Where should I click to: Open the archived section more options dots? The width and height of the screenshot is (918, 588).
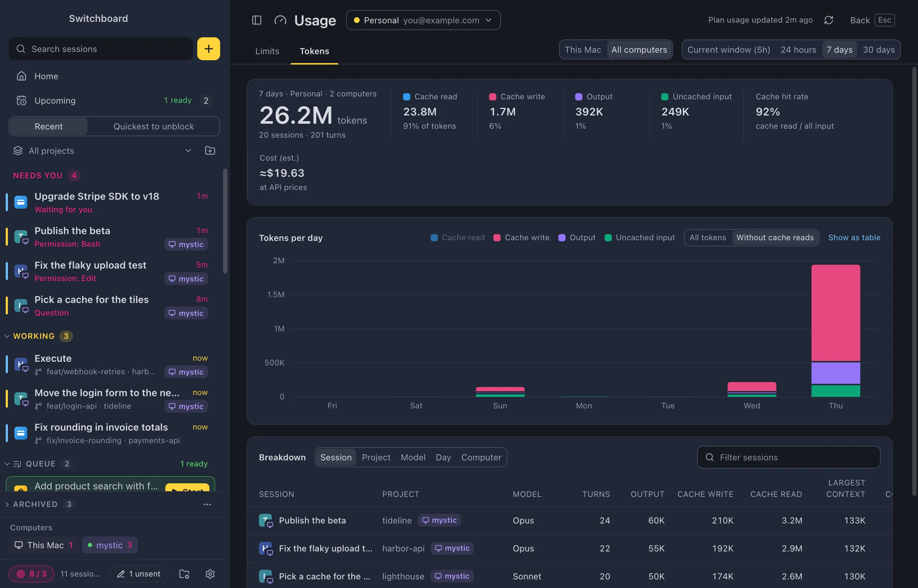pos(207,504)
